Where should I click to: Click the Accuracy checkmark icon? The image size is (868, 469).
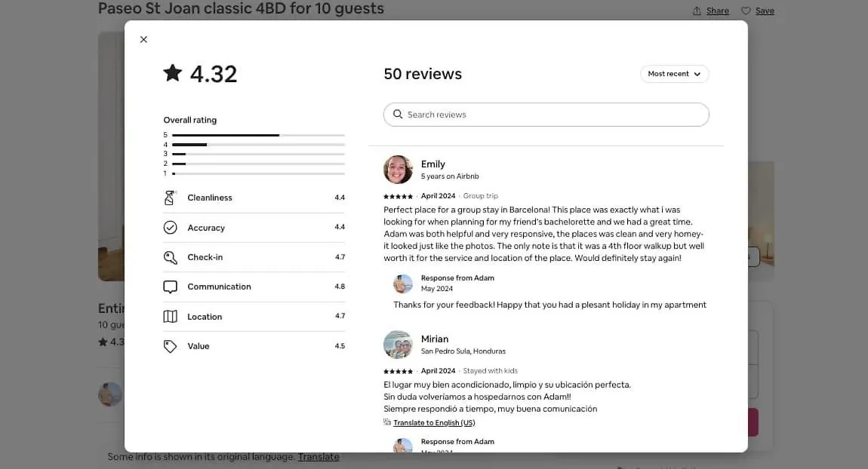[x=170, y=227]
